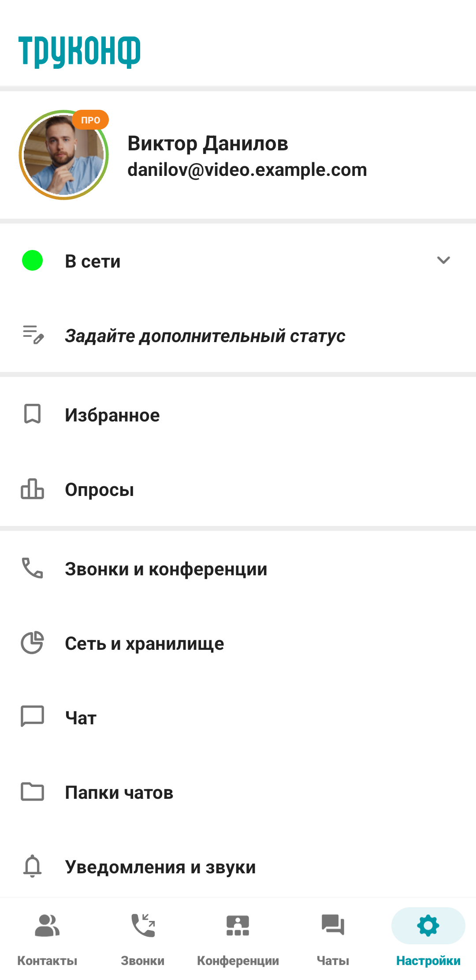
Task: Tap the folder icon for Папки чатов
Action: point(32,791)
